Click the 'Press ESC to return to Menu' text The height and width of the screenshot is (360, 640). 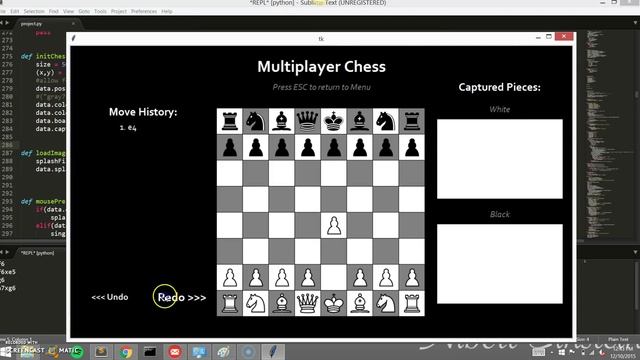pos(322,87)
